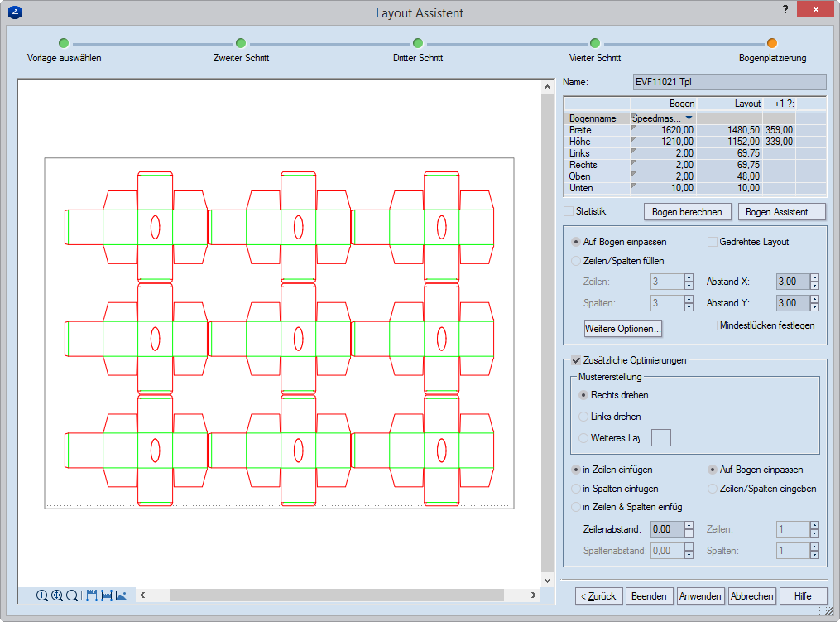Click the zoom to fit icon
The image size is (840, 622).
57,595
